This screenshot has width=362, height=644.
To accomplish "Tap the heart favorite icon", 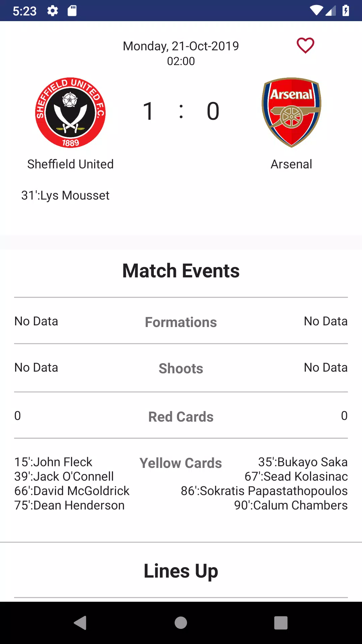I will click(x=305, y=45).
